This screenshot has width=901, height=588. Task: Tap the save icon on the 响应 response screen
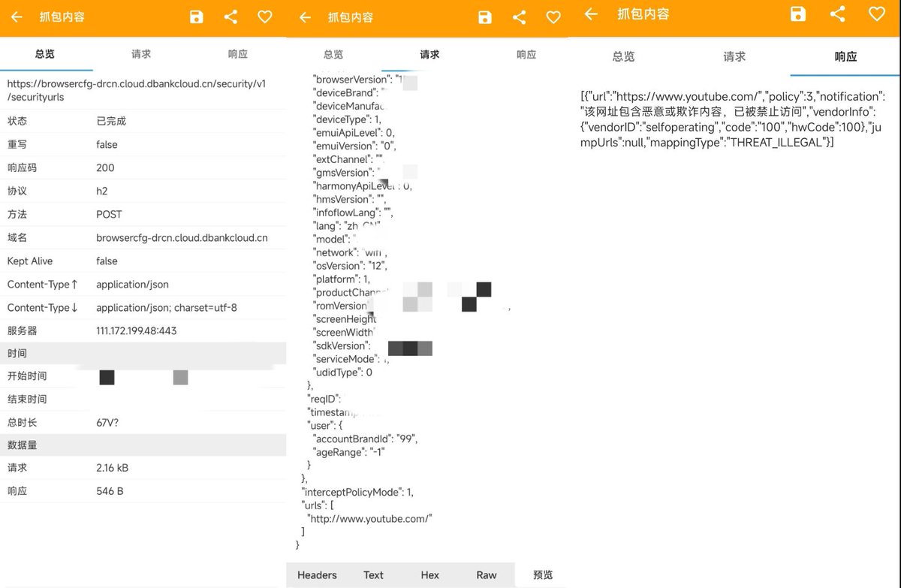[x=798, y=14]
